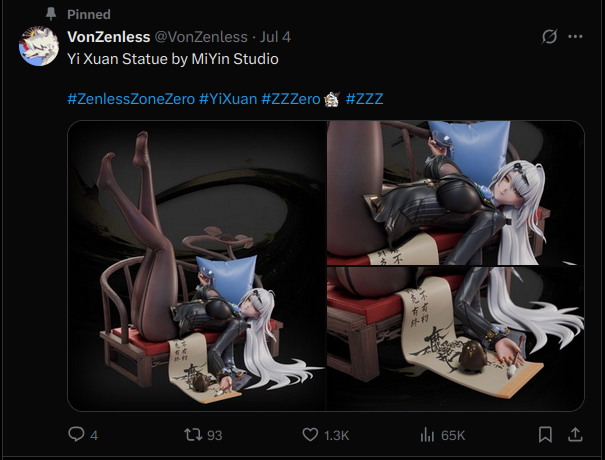The image size is (605, 460).
Task: View analytics bar chart icon
Action: coord(427,435)
